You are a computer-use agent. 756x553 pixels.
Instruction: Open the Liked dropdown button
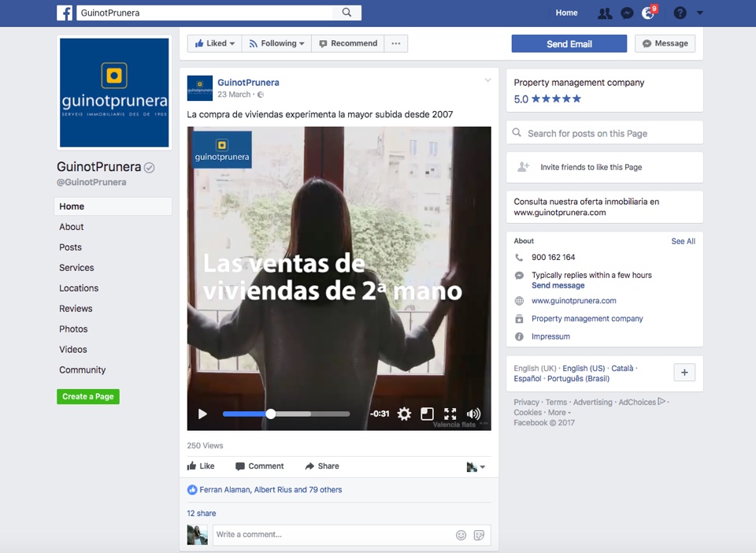click(214, 43)
